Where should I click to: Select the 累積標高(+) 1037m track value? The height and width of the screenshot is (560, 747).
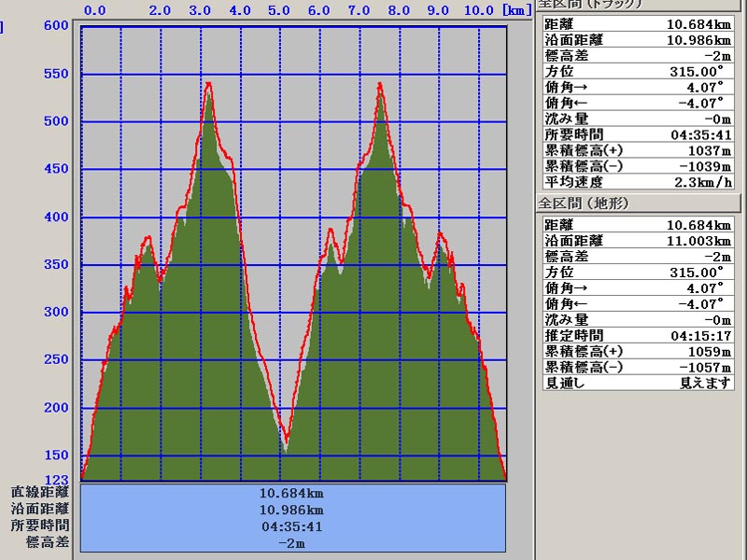pos(712,150)
